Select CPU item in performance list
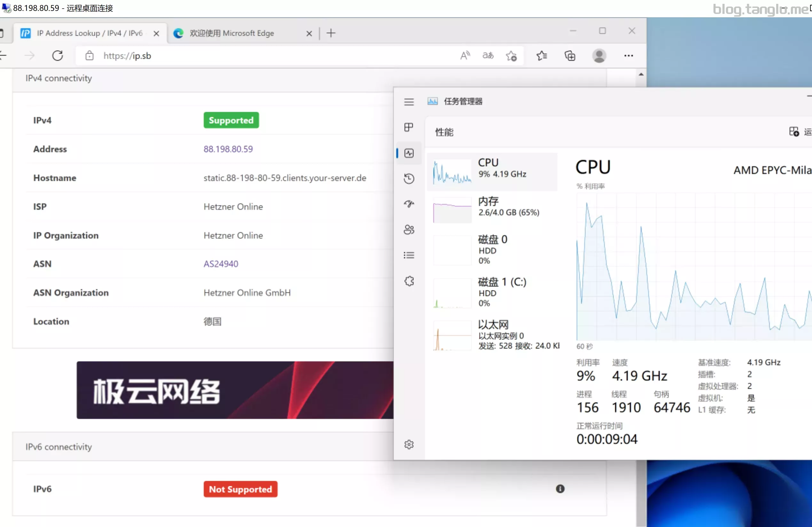812x527 pixels. point(492,172)
